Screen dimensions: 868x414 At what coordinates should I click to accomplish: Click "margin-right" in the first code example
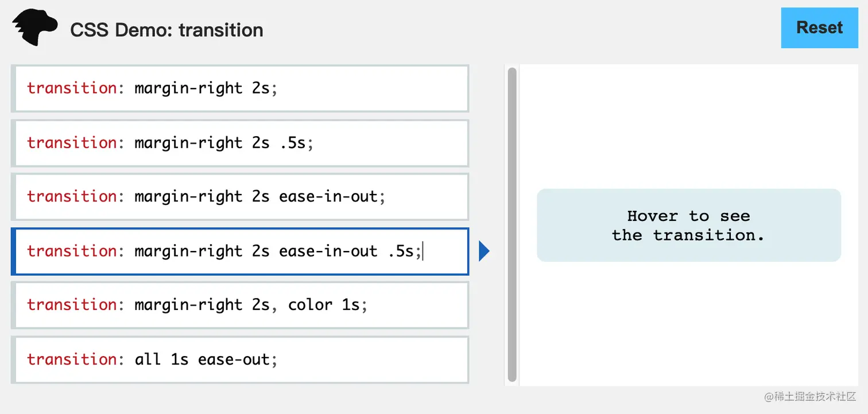188,88
